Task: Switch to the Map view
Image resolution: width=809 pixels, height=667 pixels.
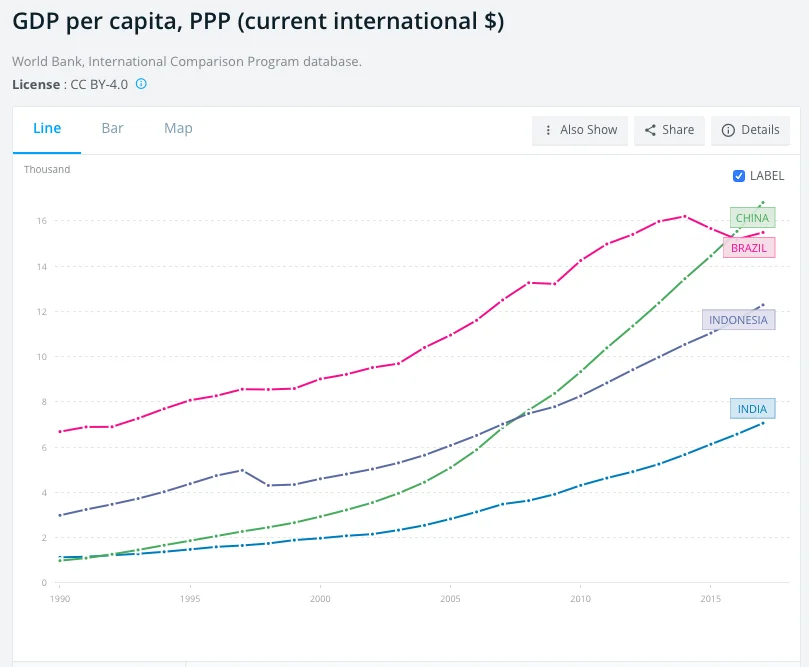Action: point(177,128)
